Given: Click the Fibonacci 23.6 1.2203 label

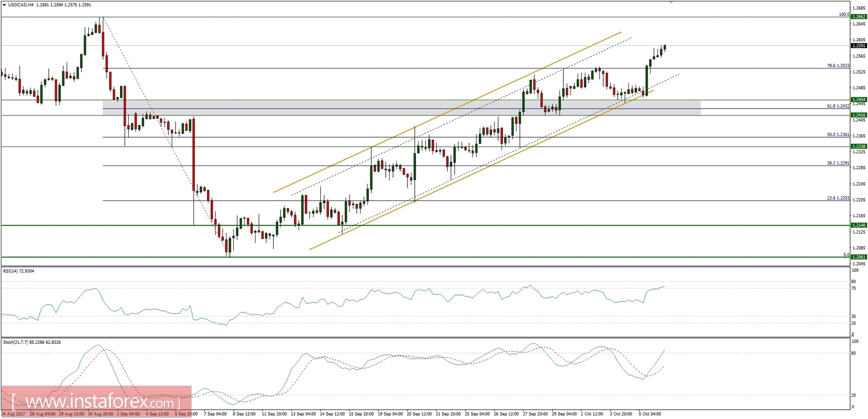Looking at the screenshot, I should click(x=838, y=198).
